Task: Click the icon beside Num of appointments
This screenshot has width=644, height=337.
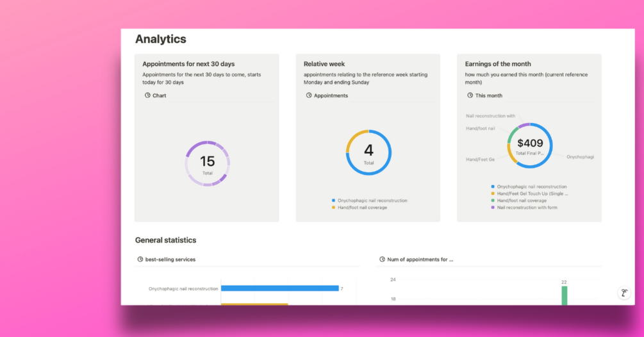Action: tap(382, 259)
